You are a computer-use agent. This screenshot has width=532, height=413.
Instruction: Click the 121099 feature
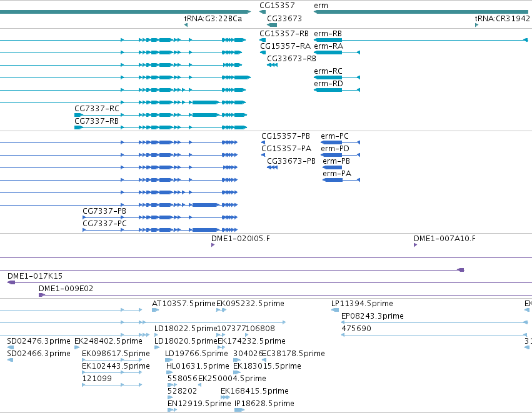pyautogui.click(x=112, y=385)
